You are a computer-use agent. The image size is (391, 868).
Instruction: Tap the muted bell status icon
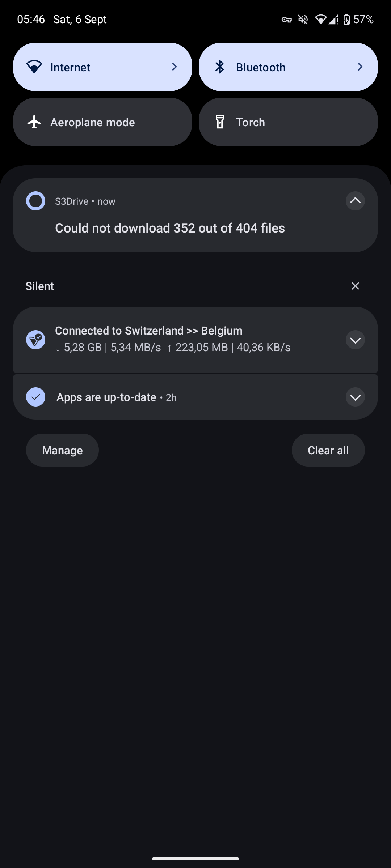click(303, 20)
